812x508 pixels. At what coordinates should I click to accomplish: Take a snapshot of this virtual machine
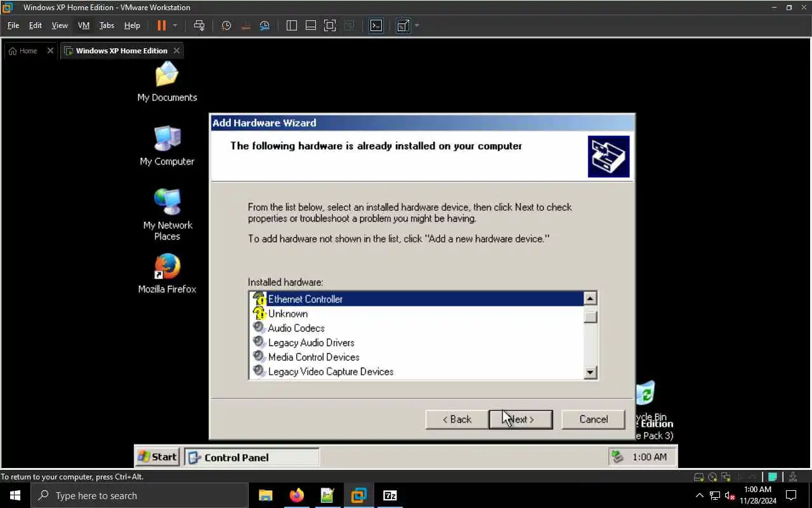pyautogui.click(x=226, y=25)
